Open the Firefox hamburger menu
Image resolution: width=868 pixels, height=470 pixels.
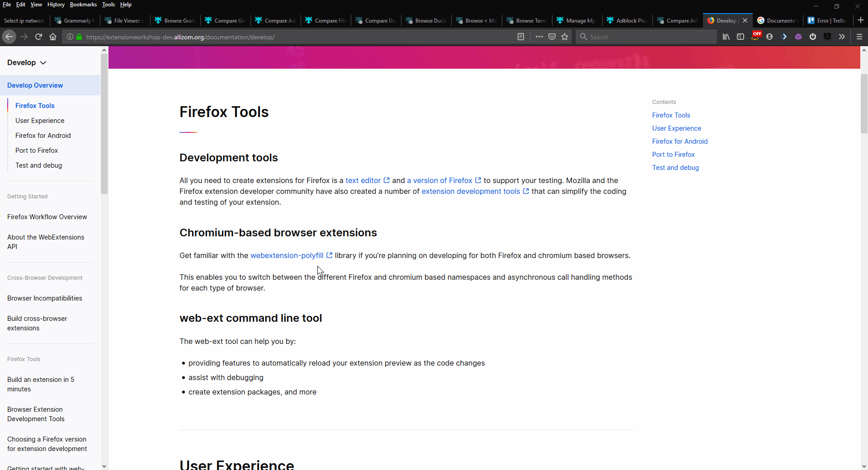[x=859, y=37]
